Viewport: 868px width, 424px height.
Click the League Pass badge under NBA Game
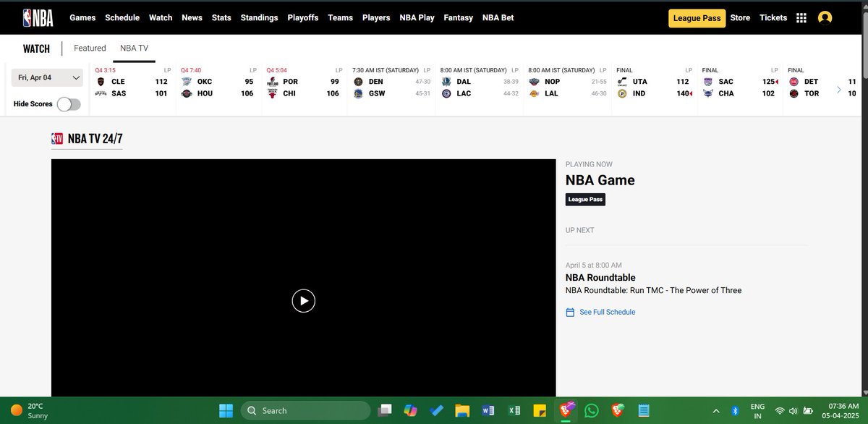(x=585, y=199)
